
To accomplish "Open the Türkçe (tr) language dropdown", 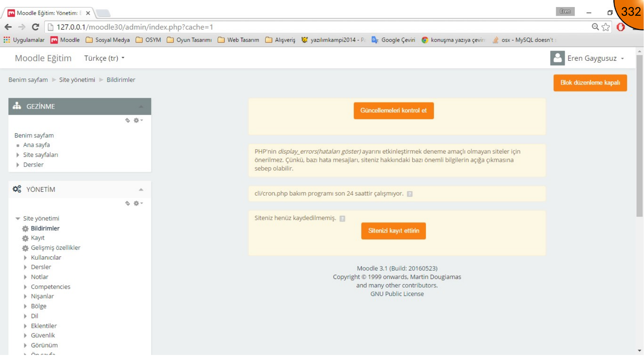I will (x=104, y=58).
